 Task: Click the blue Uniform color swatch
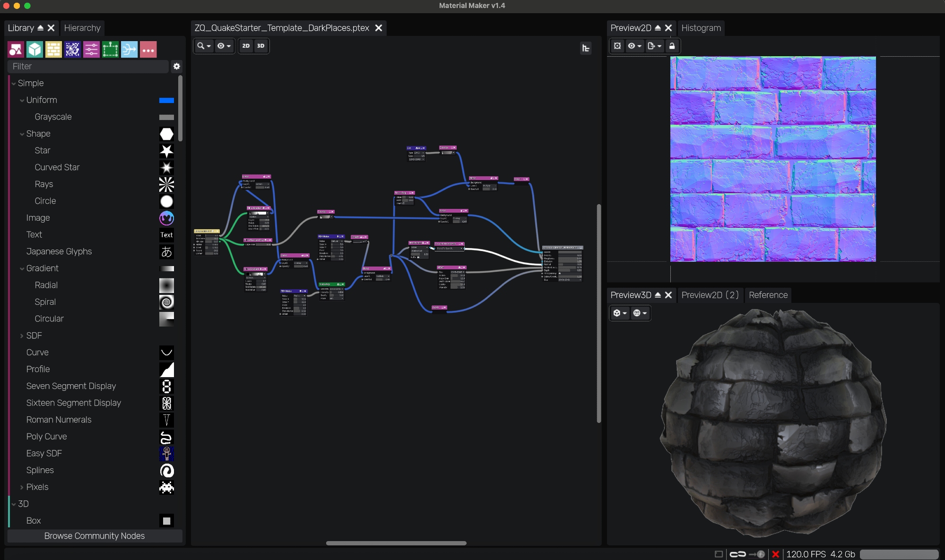point(166,100)
